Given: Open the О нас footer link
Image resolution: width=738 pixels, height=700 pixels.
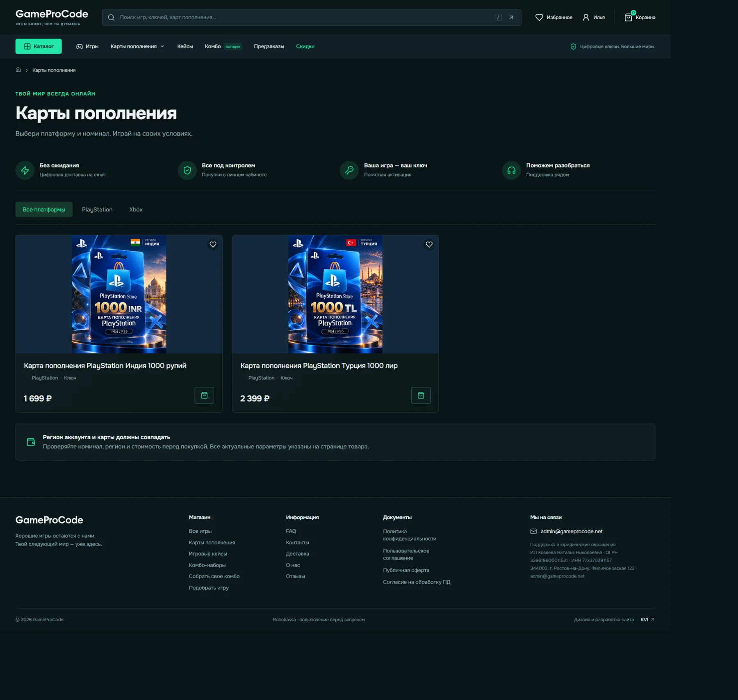Looking at the screenshot, I should coord(293,565).
